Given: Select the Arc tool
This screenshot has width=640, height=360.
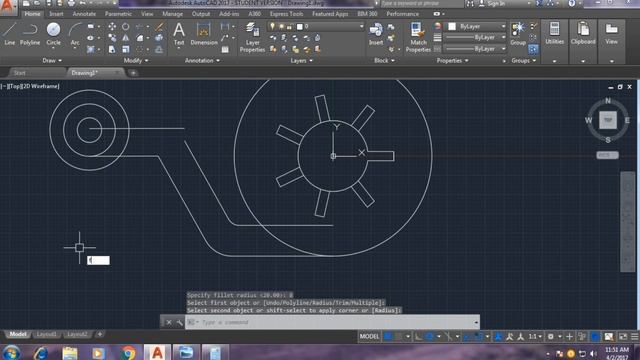Looking at the screenshot, I should (75, 33).
